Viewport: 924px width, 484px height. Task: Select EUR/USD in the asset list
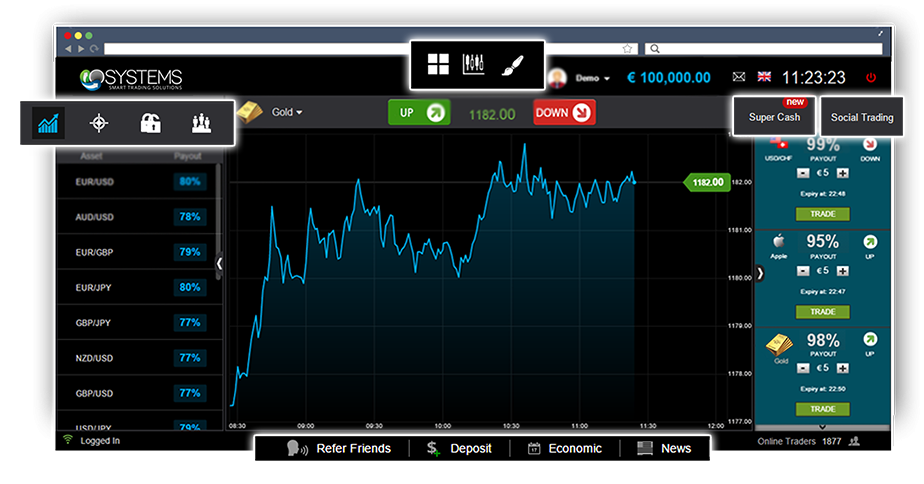click(x=95, y=182)
